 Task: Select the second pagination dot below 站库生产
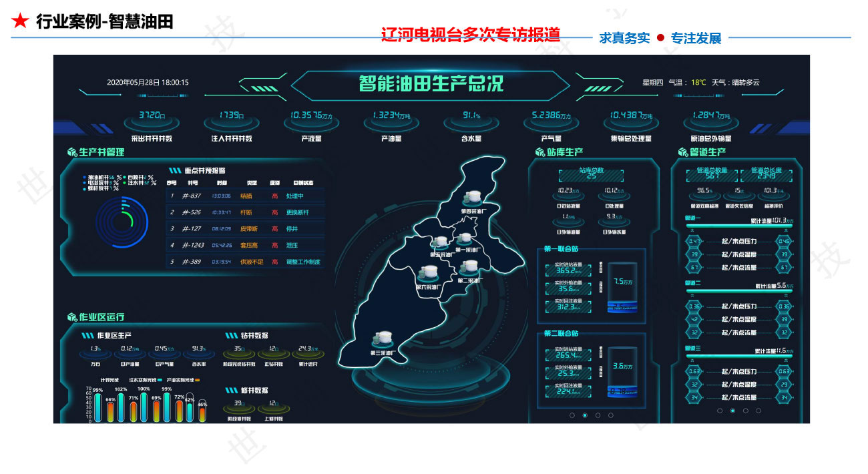click(x=586, y=414)
